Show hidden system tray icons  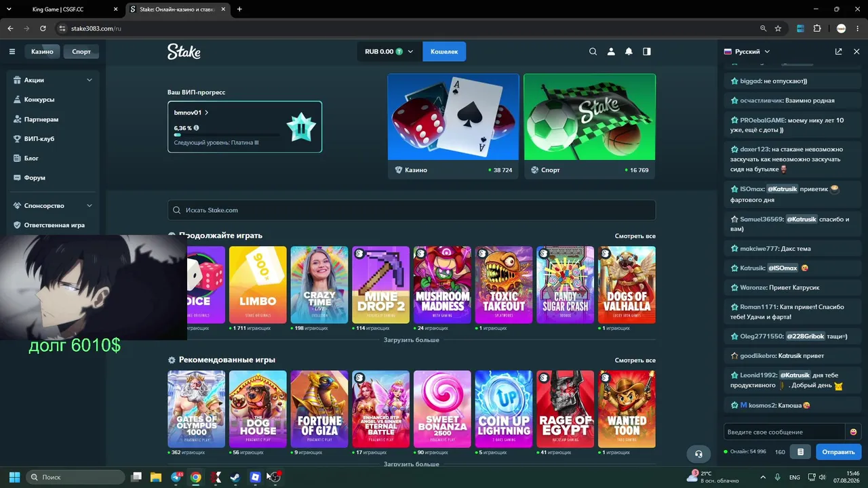point(763,477)
